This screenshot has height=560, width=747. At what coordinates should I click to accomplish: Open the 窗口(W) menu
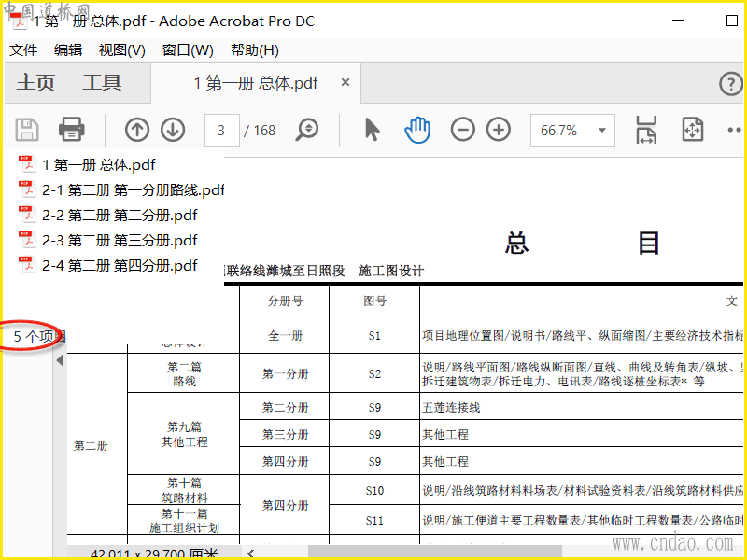(188, 50)
